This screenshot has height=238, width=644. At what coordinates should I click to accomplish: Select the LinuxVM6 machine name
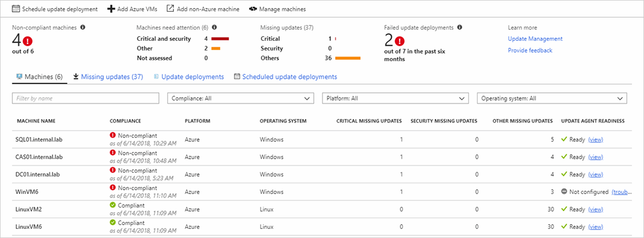point(29,227)
